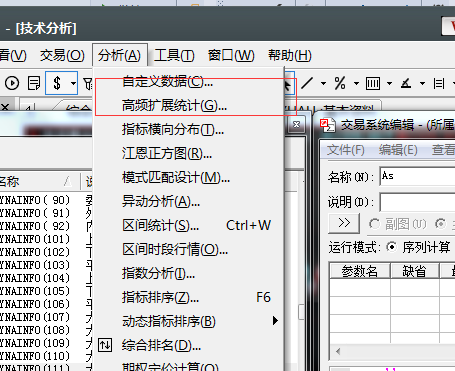The width and height of the screenshot is (455, 371).
Task: Click the notes page toolbar icon
Action: 34,83
